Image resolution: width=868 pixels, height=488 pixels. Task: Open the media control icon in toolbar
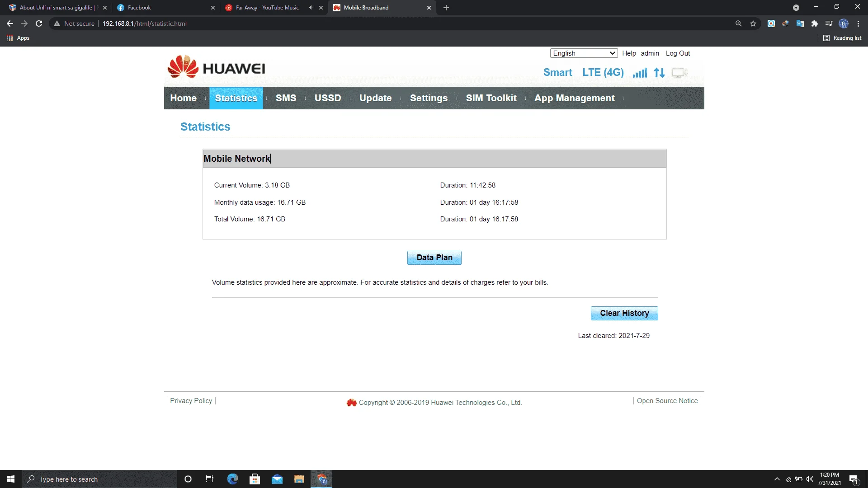click(829, 23)
